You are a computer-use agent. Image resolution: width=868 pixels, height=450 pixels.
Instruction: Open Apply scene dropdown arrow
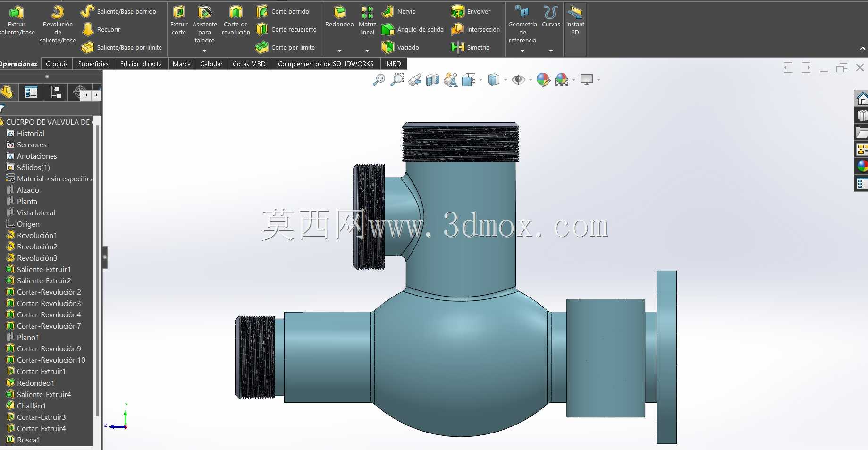574,80
